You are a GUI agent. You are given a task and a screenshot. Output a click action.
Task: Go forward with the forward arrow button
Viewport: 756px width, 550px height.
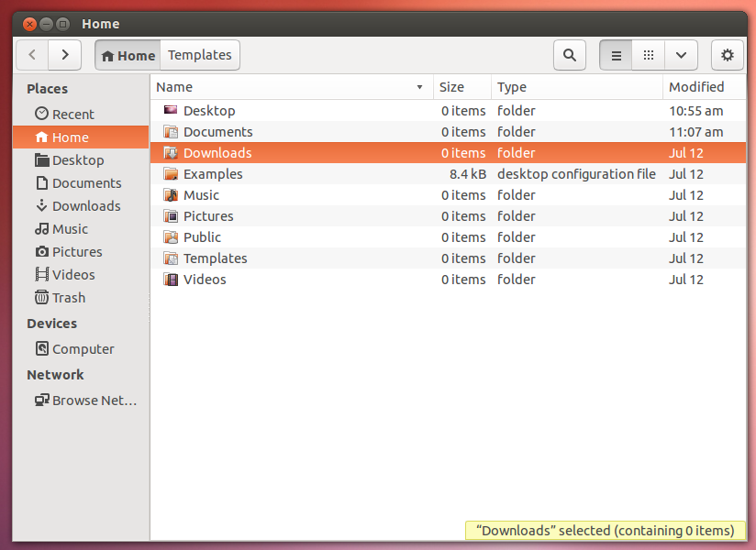point(63,55)
